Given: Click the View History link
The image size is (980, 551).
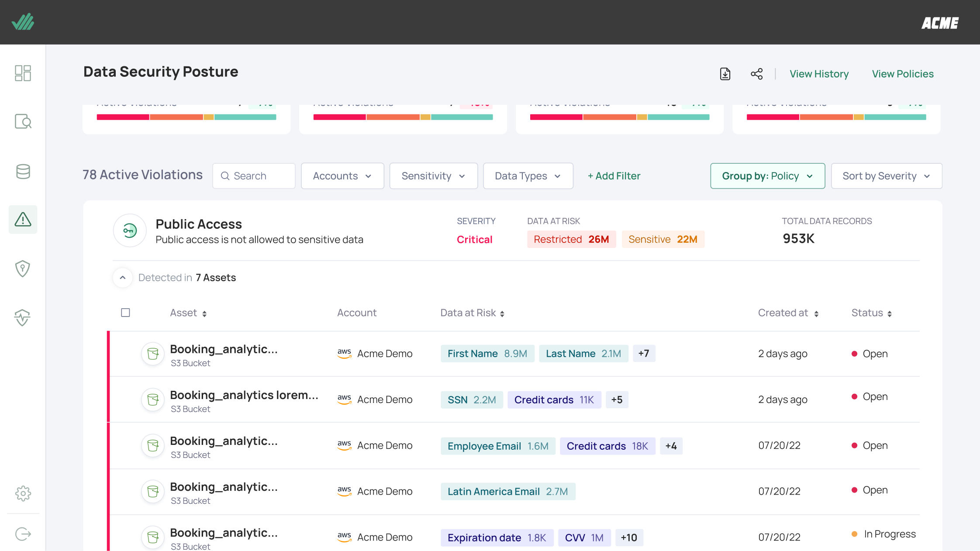Looking at the screenshot, I should pos(819,74).
